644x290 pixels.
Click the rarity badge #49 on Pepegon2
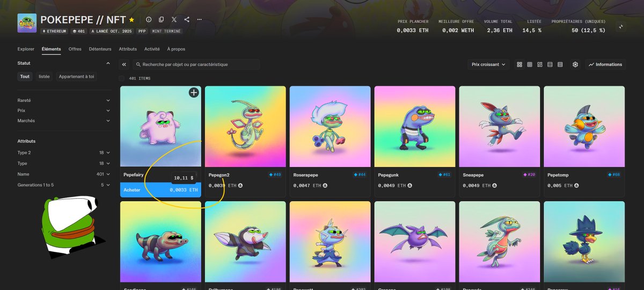tap(275, 175)
